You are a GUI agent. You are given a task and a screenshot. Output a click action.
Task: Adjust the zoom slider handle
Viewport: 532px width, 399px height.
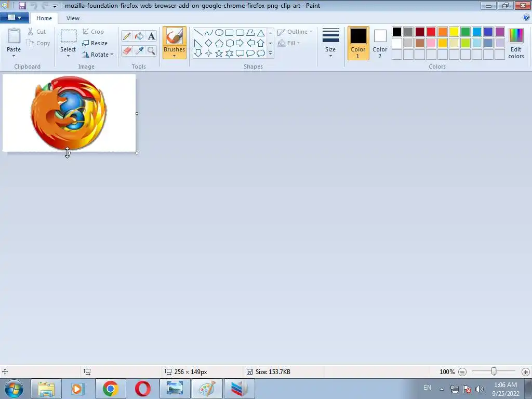[494, 371]
